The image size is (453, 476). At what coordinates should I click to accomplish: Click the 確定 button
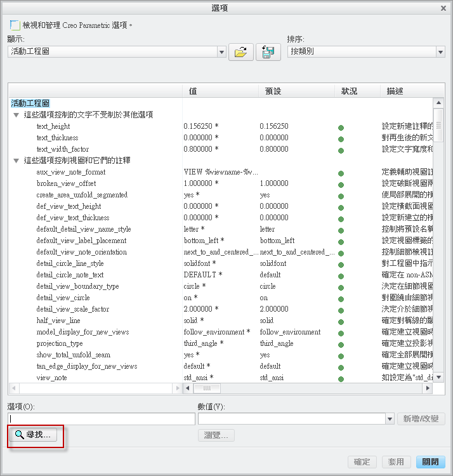click(x=362, y=462)
